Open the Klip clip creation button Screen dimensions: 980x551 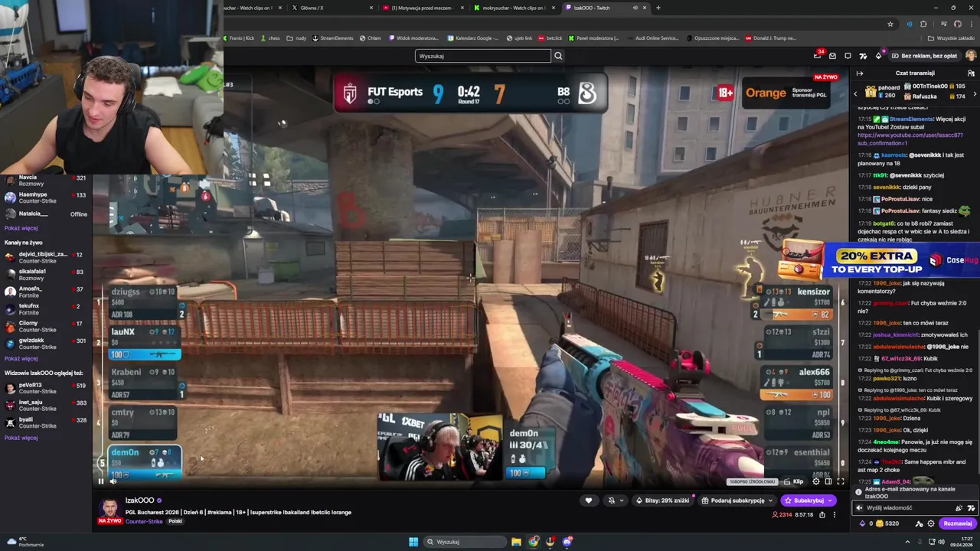[x=793, y=481]
